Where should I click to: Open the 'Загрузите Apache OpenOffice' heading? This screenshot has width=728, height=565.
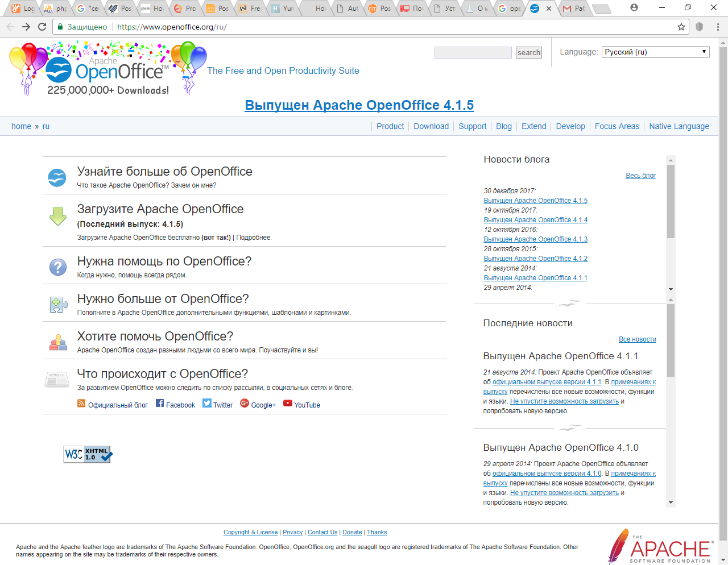tap(160, 209)
